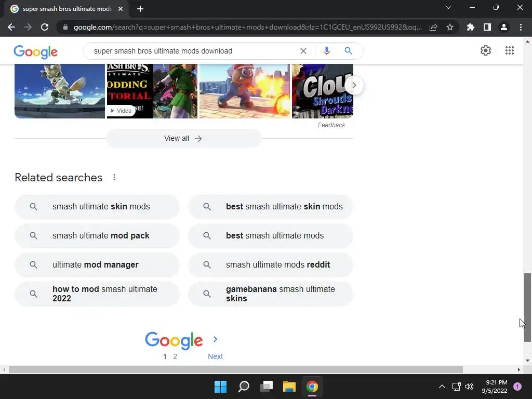The height and width of the screenshot is (399, 532).
Task: Open the Chrome extensions puzzle icon
Action: (471, 27)
